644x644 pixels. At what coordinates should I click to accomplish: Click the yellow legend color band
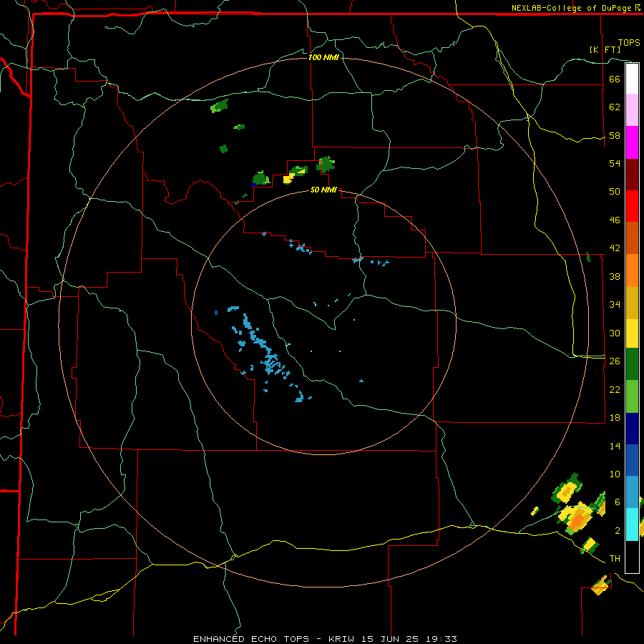pyautogui.click(x=632, y=333)
